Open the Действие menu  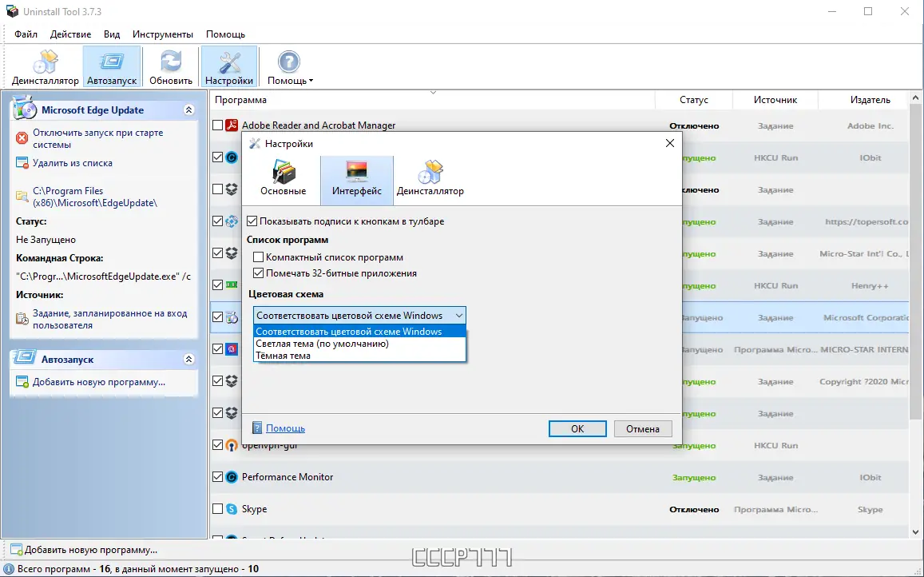click(x=71, y=34)
